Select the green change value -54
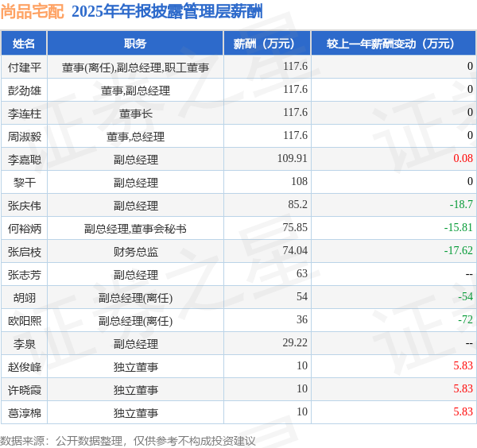This screenshot has width=477, height=448. (x=465, y=296)
